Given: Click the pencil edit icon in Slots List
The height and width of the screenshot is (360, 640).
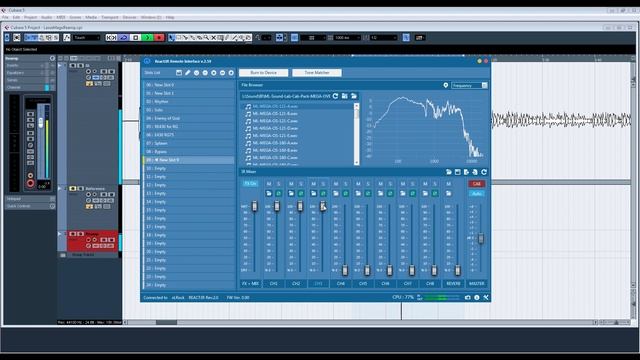Looking at the screenshot, I should tap(188, 73).
